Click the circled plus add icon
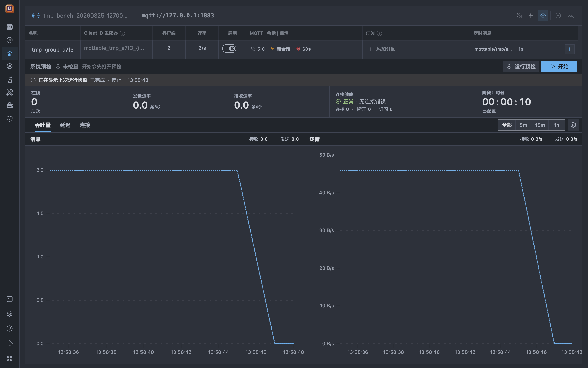The width and height of the screenshot is (588, 368). point(558,16)
